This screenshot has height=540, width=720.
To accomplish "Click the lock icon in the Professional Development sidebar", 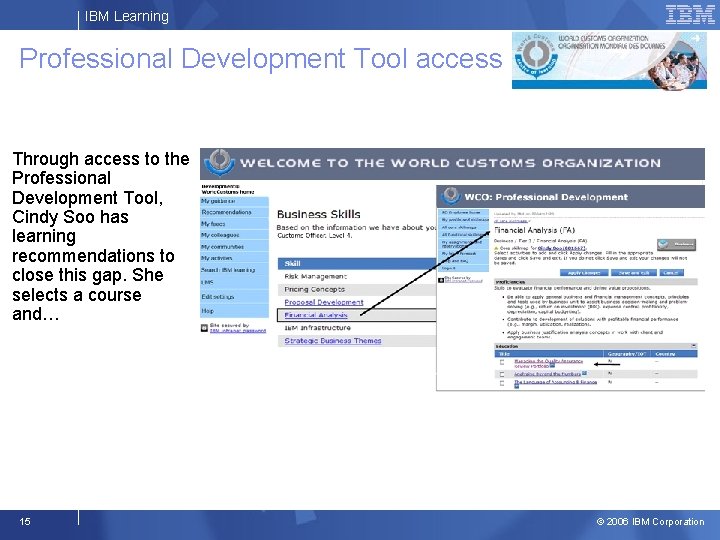I will (441, 280).
